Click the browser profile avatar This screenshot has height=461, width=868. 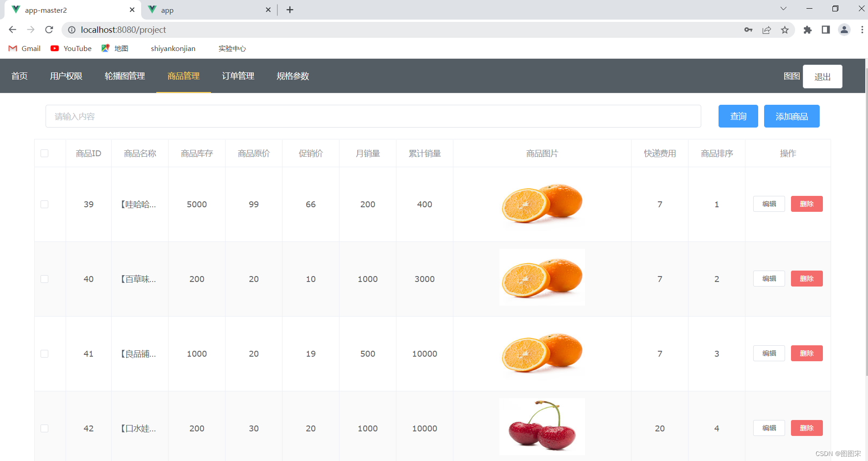844,30
